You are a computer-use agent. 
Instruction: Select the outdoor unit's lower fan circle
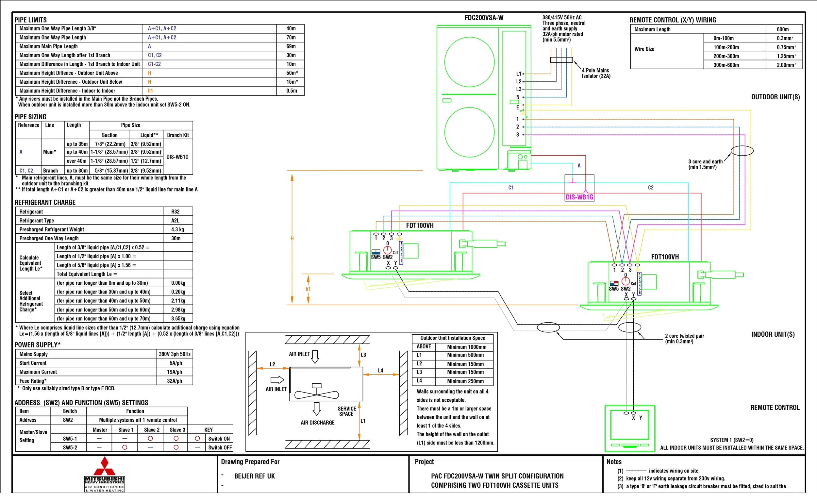470,132
